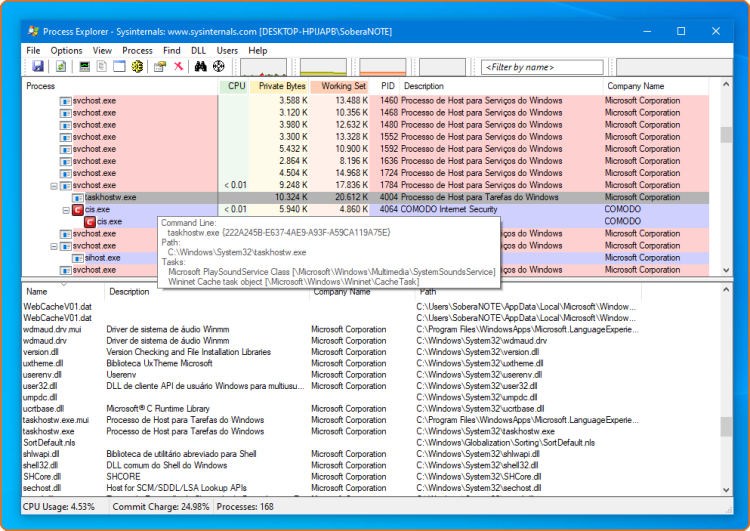Sort by upper pane Description column header
This screenshot has width=750, height=531.
coord(501,86)
